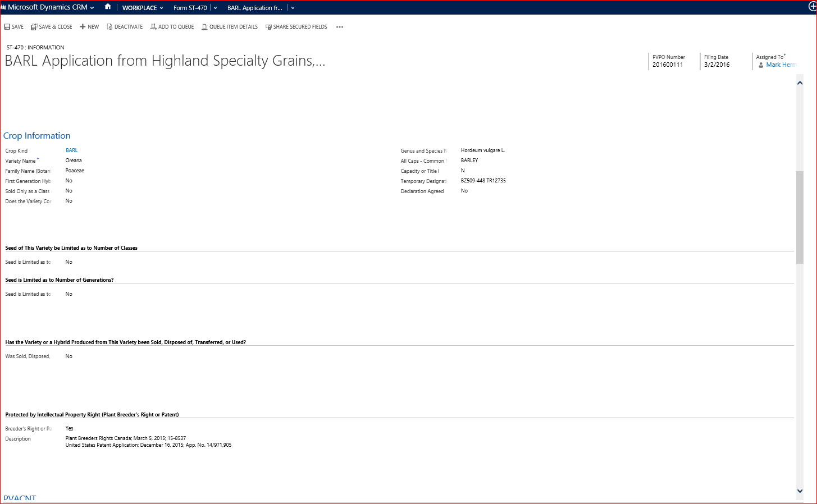Click the PVPO Number value 201600111

tap(668, 65)
